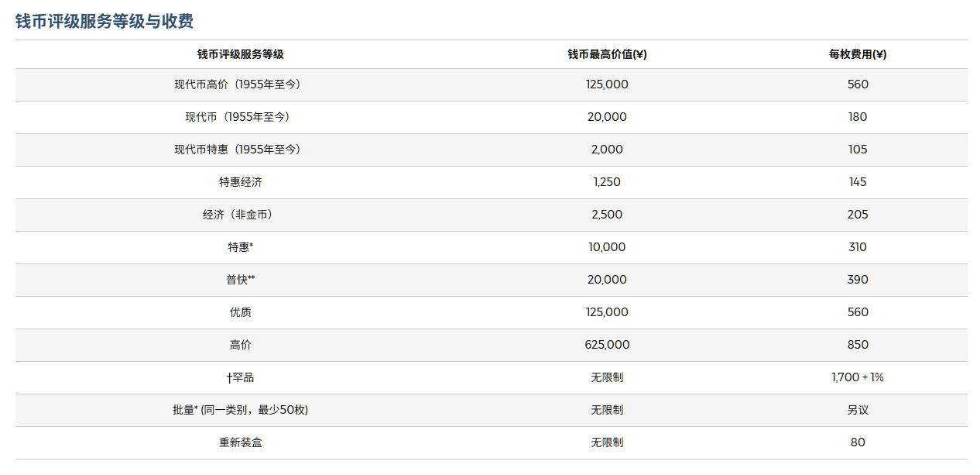Click the 80 fee for 重新装盒
980x475 pixels.
pos(858,442)
